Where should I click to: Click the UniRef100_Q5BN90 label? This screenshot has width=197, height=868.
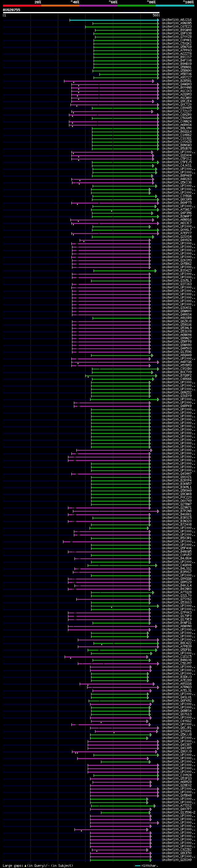[177, 71]
